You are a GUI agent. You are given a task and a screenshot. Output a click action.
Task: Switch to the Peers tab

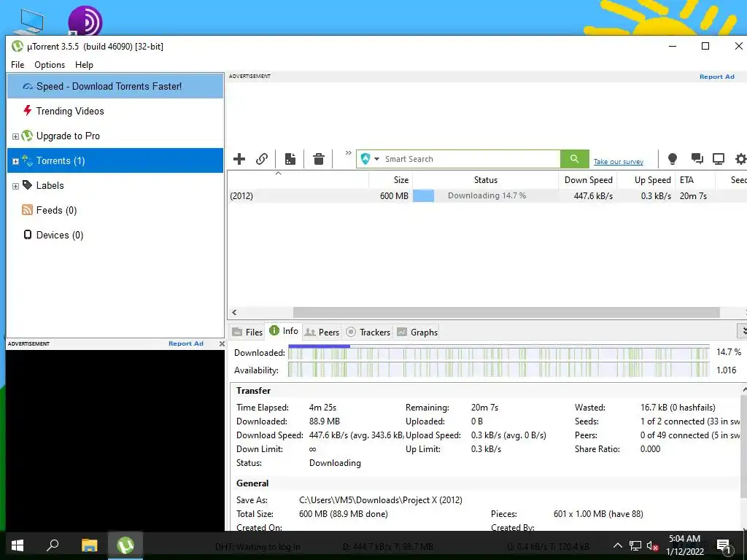[322, 332]
